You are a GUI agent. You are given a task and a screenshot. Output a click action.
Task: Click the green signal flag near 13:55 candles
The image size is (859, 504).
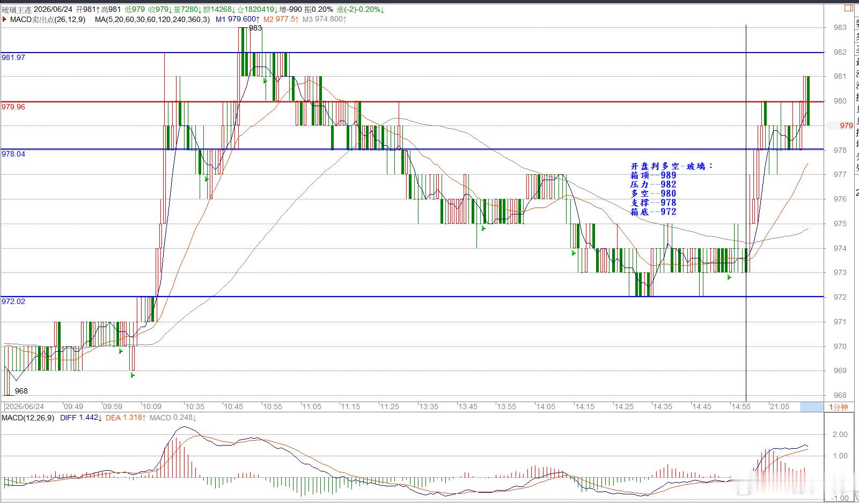pos(483,228)
